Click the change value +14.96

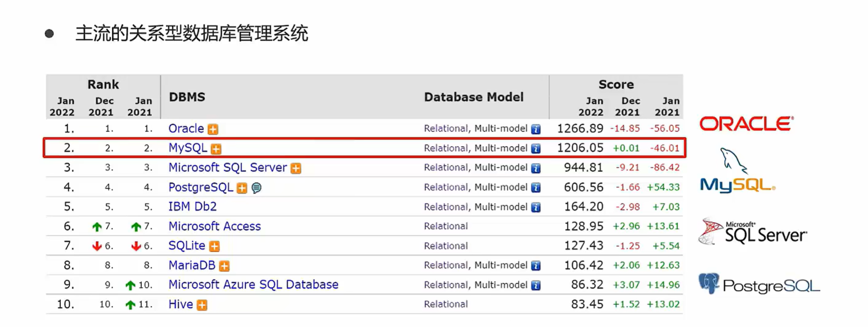(663, 285)
